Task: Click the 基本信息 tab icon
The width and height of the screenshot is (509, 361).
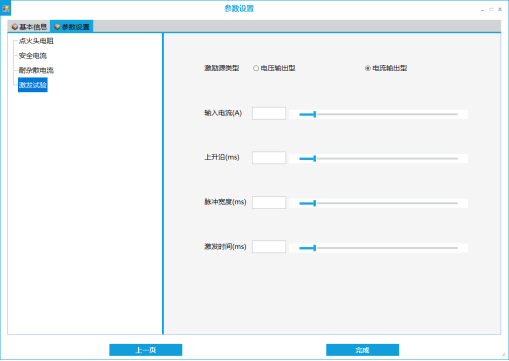Action: (14, 27)
